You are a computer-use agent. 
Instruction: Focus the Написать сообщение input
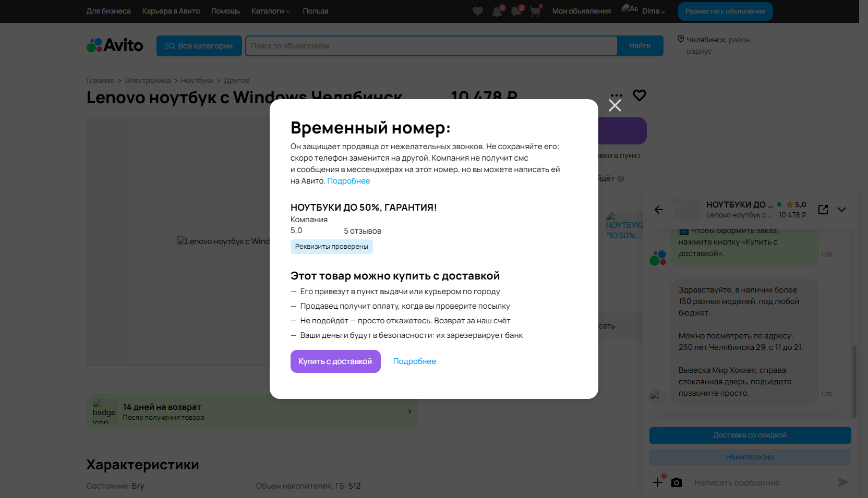click(x=762, y=483)
